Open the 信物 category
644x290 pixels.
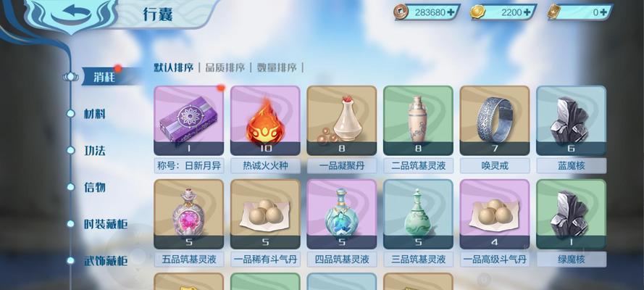[95, 187]
